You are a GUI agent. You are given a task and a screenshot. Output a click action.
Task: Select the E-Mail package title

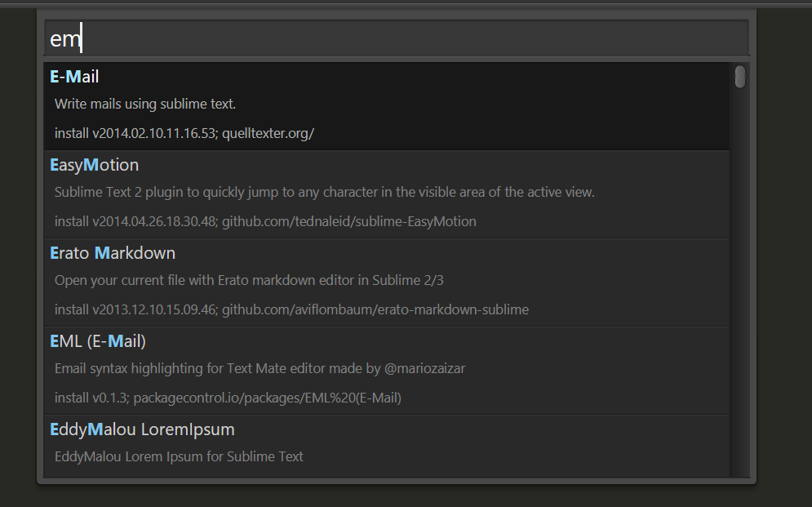coord(74,77)
